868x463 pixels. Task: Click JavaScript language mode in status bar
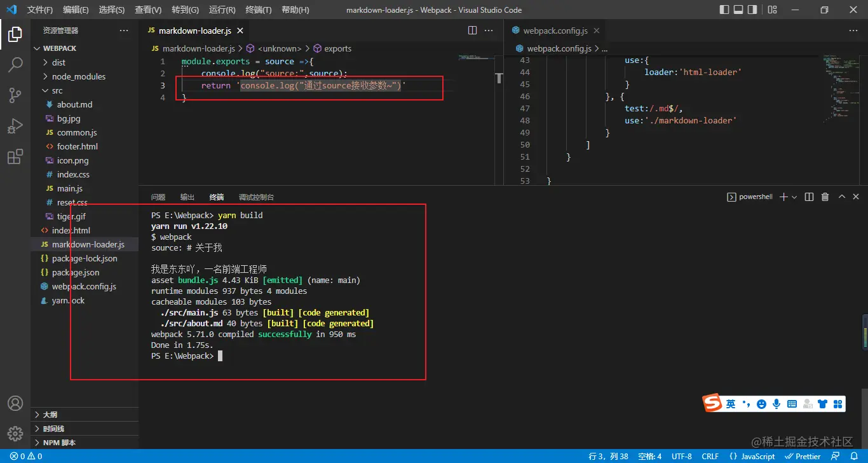pos(752,456)
